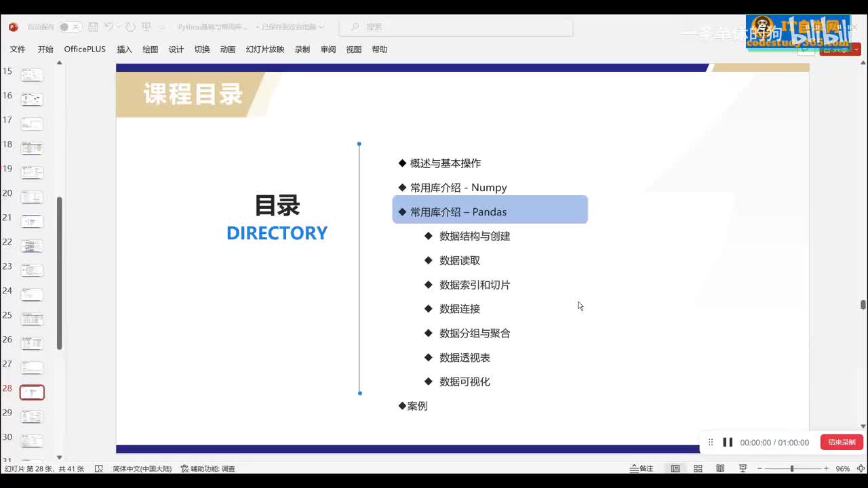Select slide 20 thumbnail
Viewport: 868px width, 488px height.
tap(32, 197)
